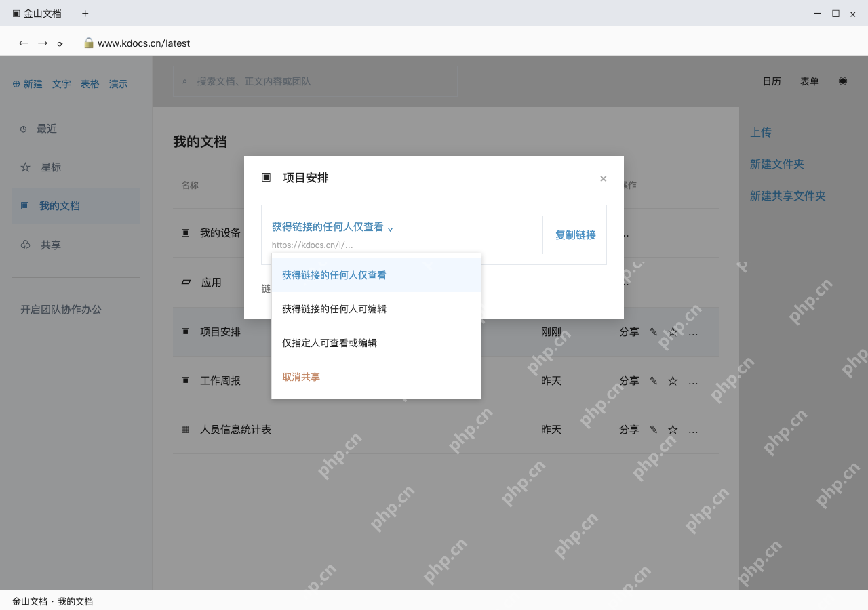Open the more options ellipsis for 项目安排 row
Screen dimensions: 868x610
(x=693, y=332)
